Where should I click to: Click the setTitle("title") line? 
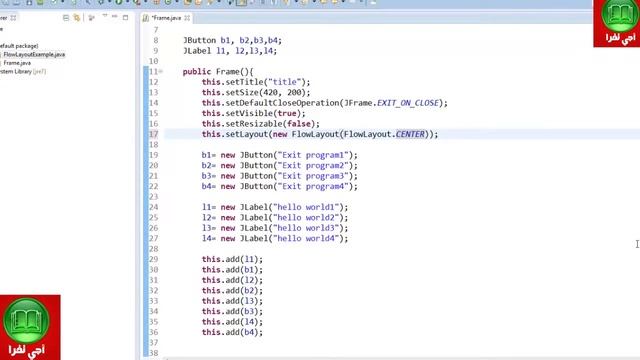(256, 82)
